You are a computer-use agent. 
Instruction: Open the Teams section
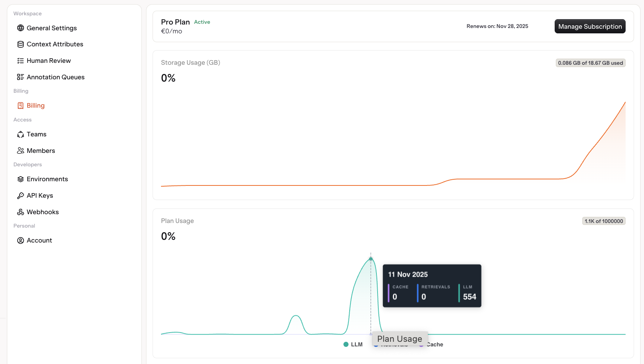pos(36,134)
